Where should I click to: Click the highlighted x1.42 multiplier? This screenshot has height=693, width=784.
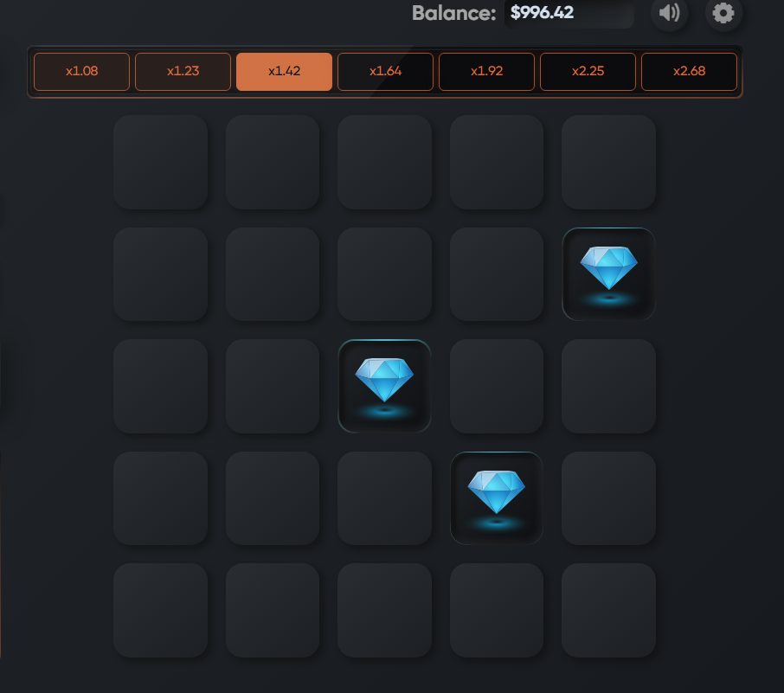[x=284, y=72]
